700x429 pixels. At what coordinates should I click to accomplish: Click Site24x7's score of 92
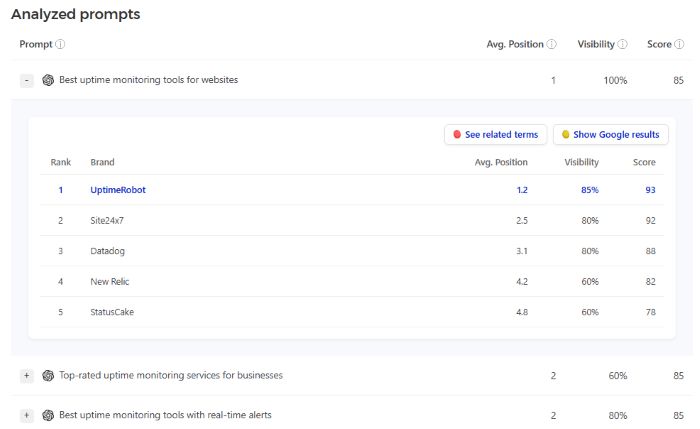pyautogui.click(x=650, y=221)
